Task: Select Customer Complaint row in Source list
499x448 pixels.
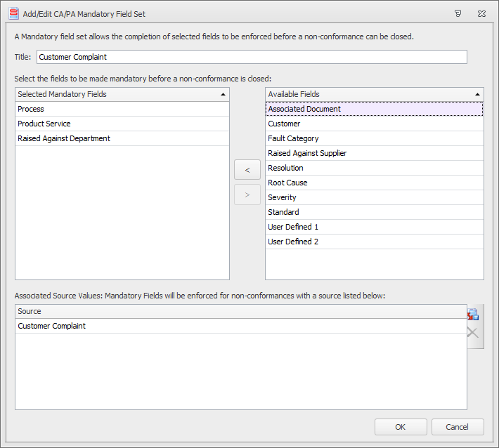Action: point(241,326)
